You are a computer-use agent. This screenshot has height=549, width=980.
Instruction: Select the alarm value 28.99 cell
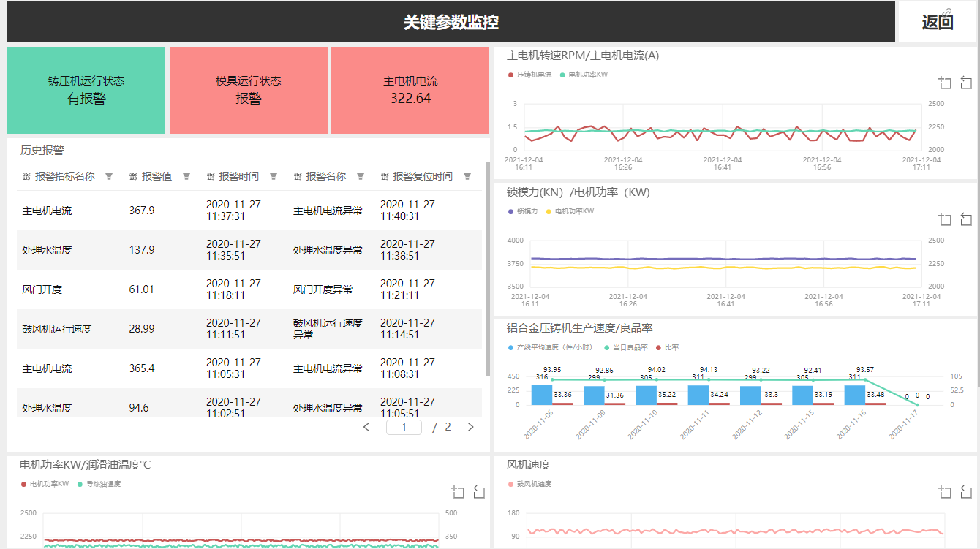[x=142, y=329]
